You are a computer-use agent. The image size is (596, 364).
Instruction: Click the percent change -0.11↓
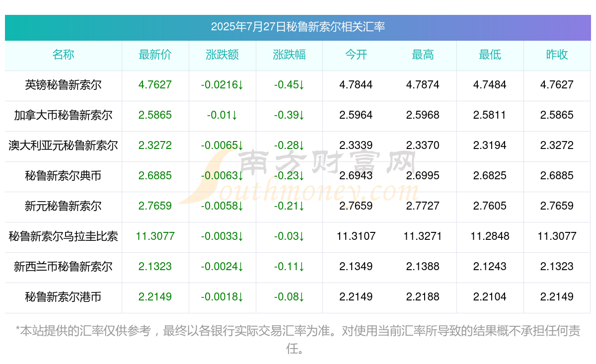(289, 267)
